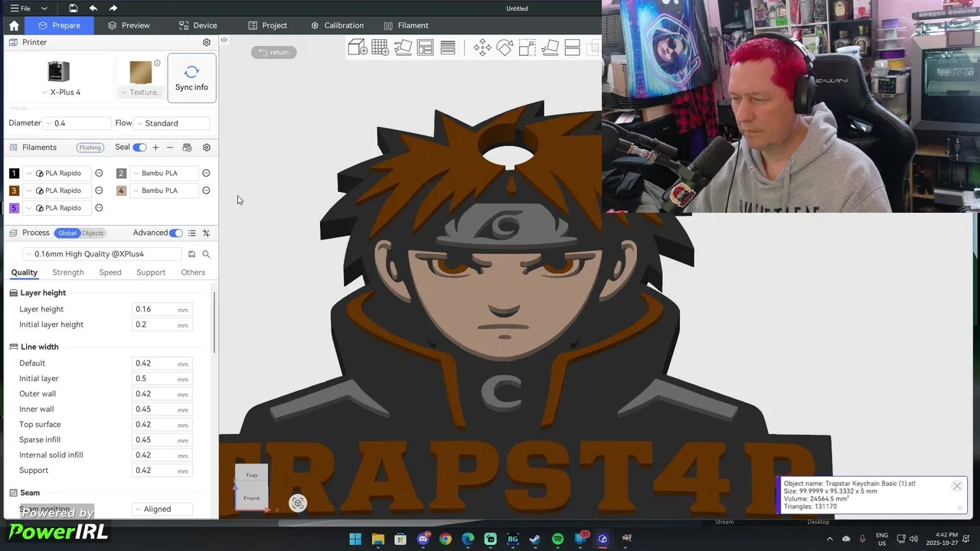This screenshot has height=551, width=980.
Task: Click the layer lines toolbar icon
Action: 448,47
